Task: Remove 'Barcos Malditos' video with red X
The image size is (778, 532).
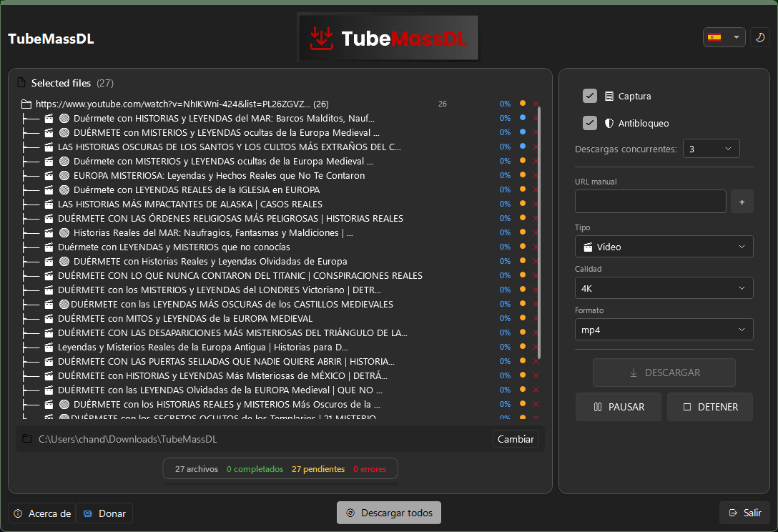Action: tap(536, 118)
